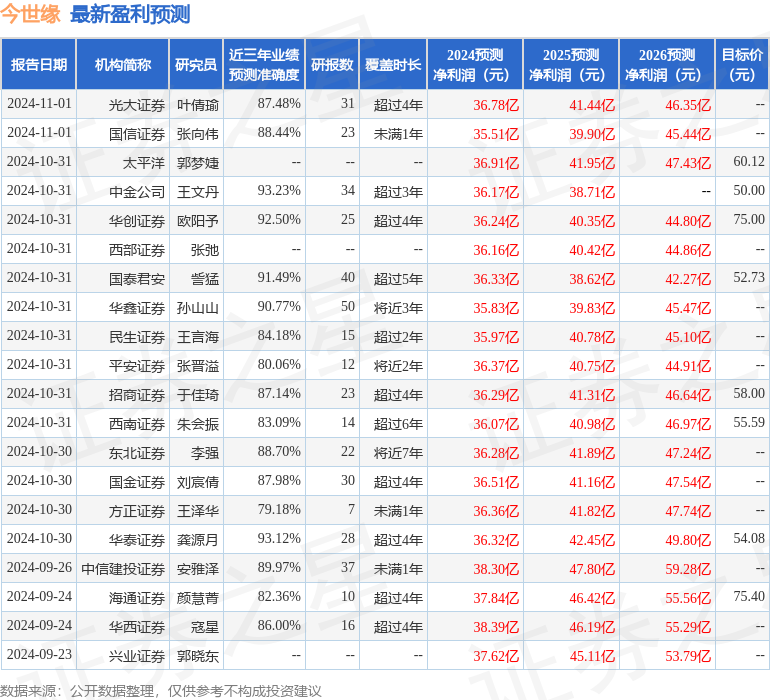The height and width of the screenshot is (700, 770).
Task: Click report date 2024-09-23
Action: tap(39, 654)
